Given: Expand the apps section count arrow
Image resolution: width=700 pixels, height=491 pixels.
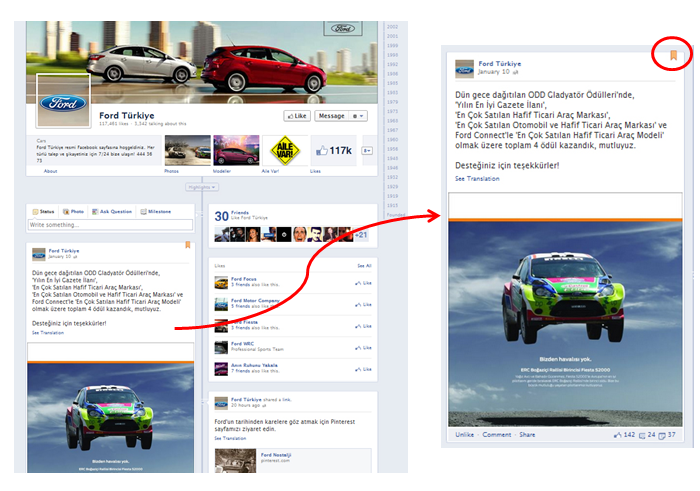Looking at the screenshot, I should [368, 150].
